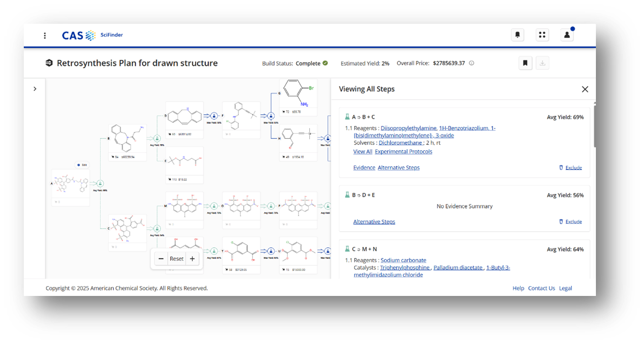
Task: Click the cart icon under compound G
Action: 283,111
